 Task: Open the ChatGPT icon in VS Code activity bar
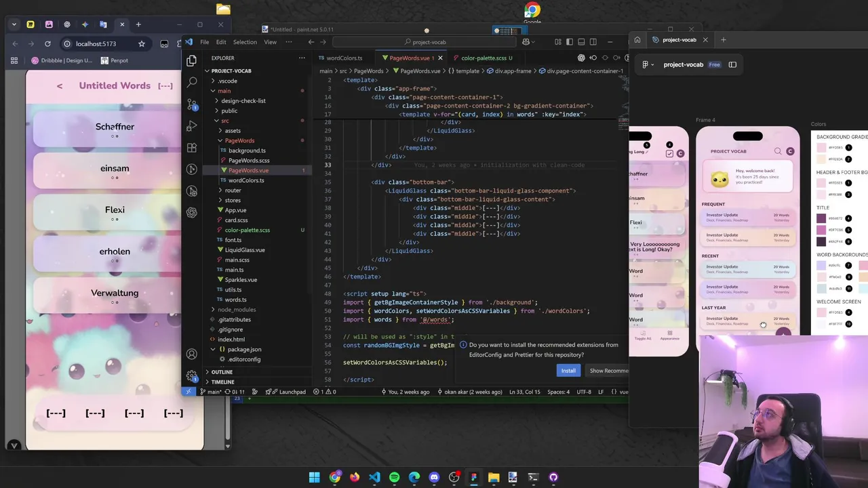[192, 212]
